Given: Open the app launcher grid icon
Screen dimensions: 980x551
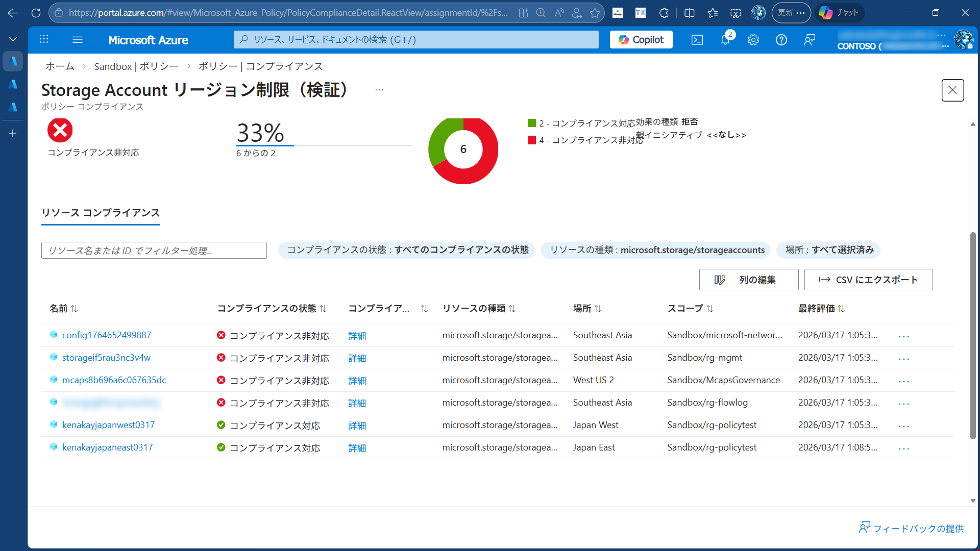Looking at the screenshot, I should click(x=44, y=40).
